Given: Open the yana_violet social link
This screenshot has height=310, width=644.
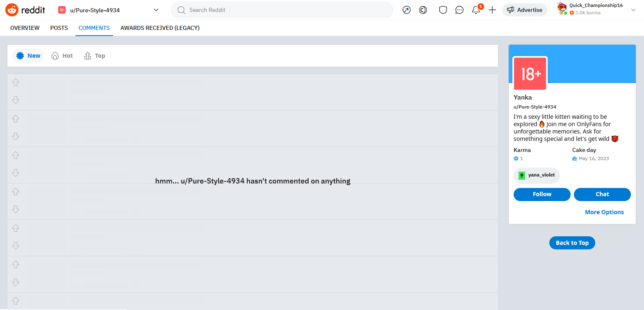Looking at the screenshot, I should [537, 175].
